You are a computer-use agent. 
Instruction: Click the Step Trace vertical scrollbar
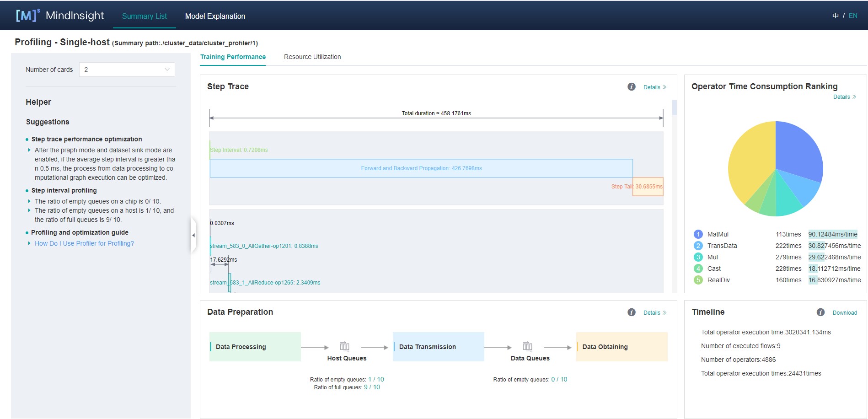click(674, 108)
